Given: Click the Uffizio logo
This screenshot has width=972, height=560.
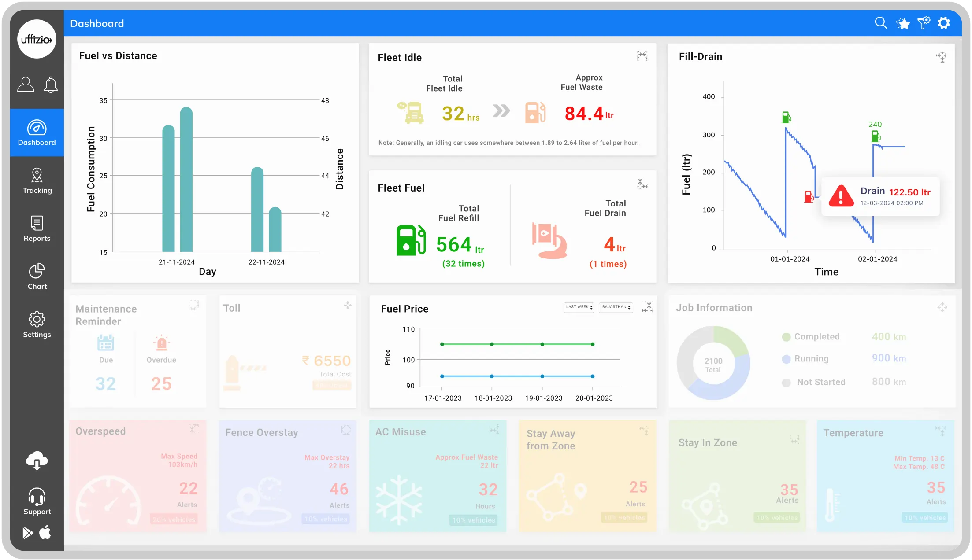Looking at the screenshot, I should [x=37, y=39].
